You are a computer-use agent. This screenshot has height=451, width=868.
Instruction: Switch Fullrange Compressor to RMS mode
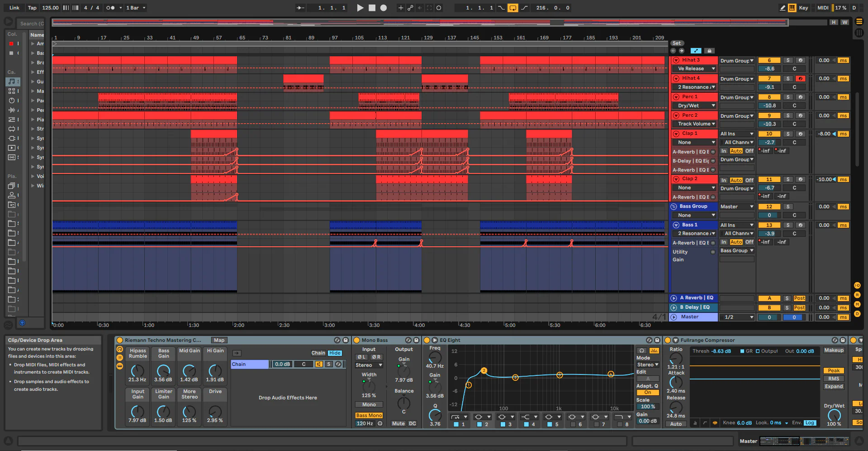(x=834, y=379)
